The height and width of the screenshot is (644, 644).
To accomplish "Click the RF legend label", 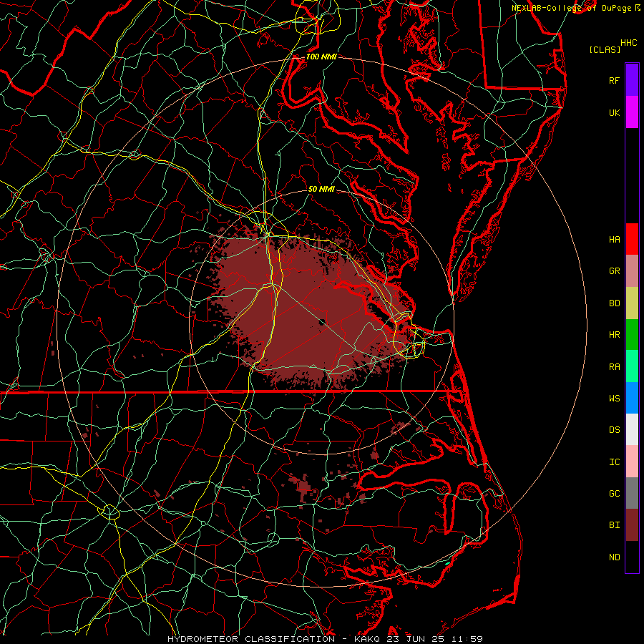I will [615, 80].
